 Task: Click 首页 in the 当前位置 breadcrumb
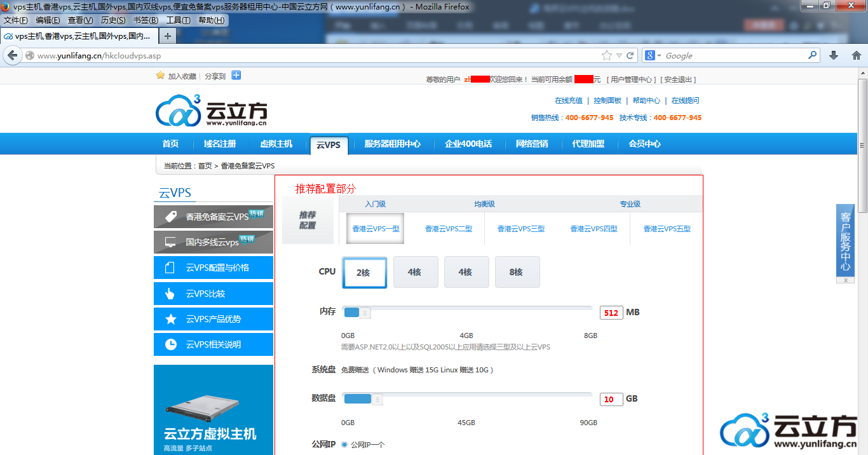point(205,166)
